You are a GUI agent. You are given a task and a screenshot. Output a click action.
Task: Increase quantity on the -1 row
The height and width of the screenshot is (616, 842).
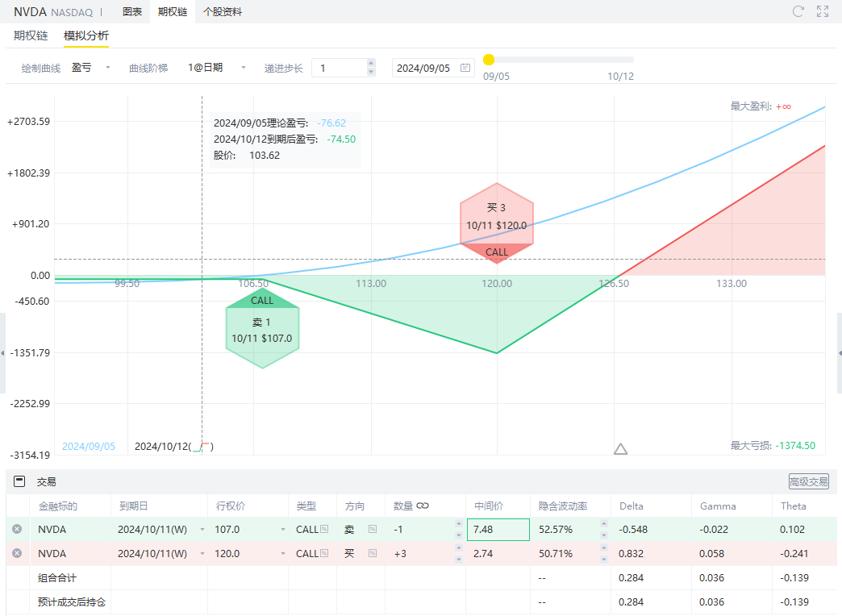point(459,523)
